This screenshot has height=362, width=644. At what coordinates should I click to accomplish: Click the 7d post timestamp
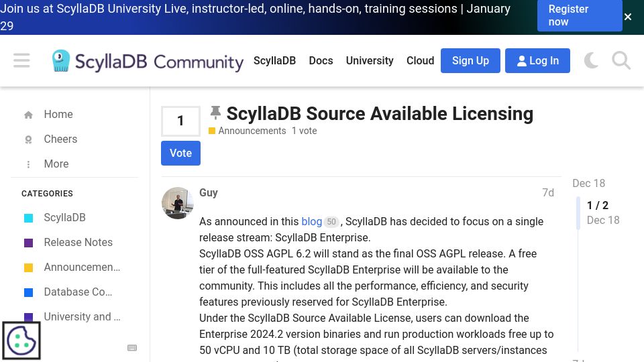(548, 192)
